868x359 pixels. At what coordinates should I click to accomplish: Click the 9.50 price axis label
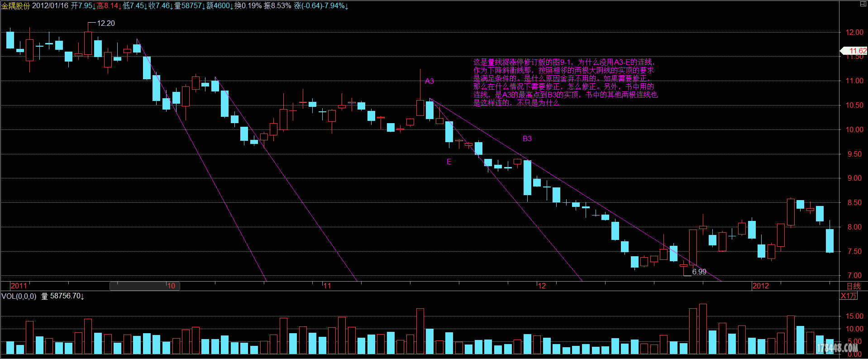(x=855, y=154)
